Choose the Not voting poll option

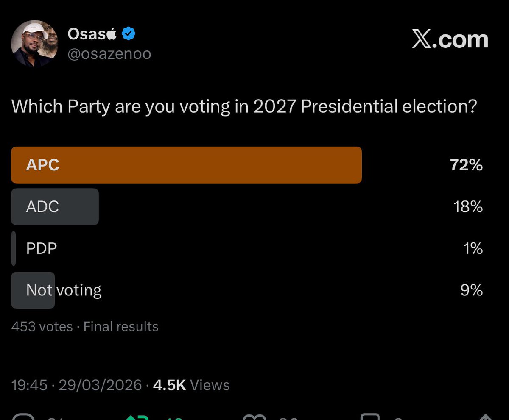pyautogui.click(x=247, y=290)
